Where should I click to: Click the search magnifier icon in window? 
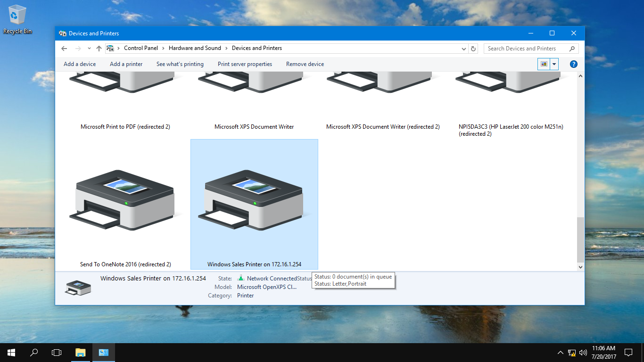coord(572,49)
